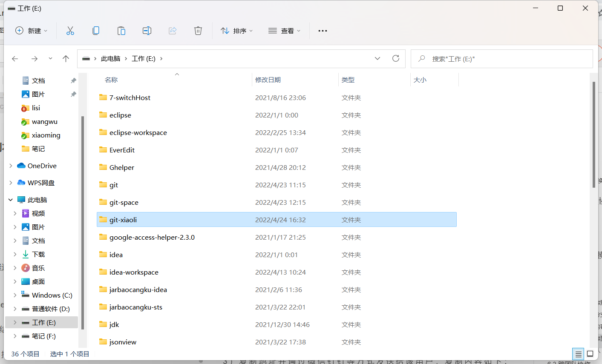
Task: Click the 视频 video icon in sidebar
Action: (26, 213)
